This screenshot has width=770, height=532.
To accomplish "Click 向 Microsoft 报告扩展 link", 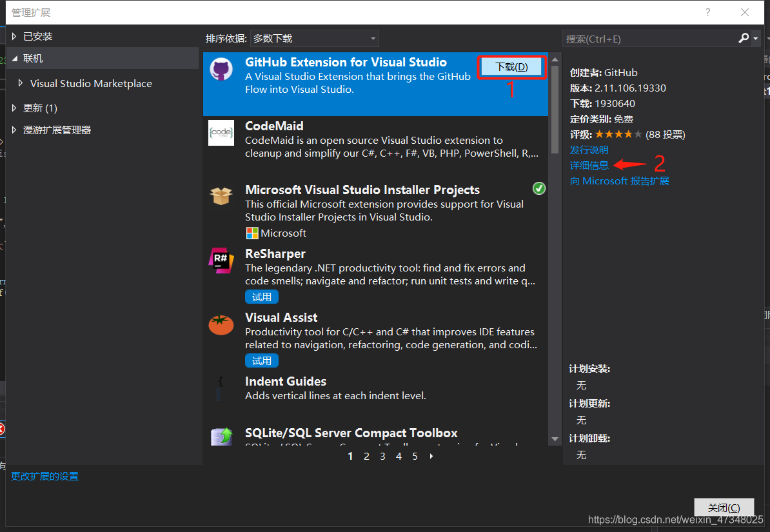I will (x=619, y=181).
